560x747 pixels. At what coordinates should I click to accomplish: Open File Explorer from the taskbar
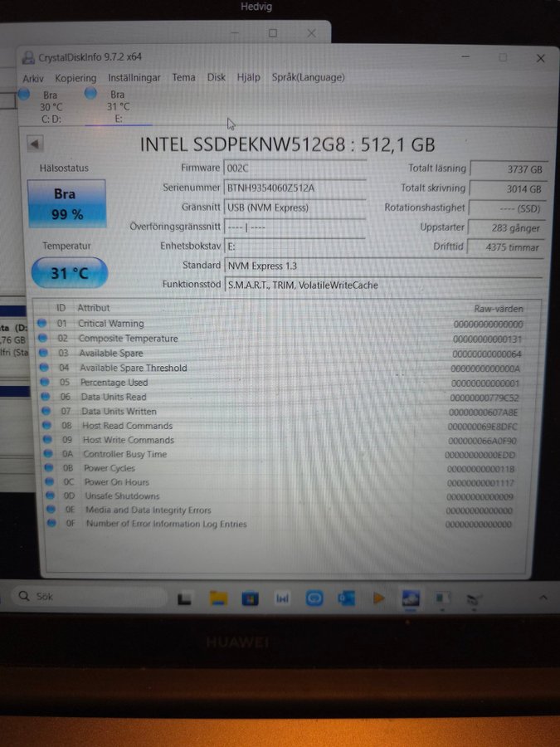coord(218,598)
